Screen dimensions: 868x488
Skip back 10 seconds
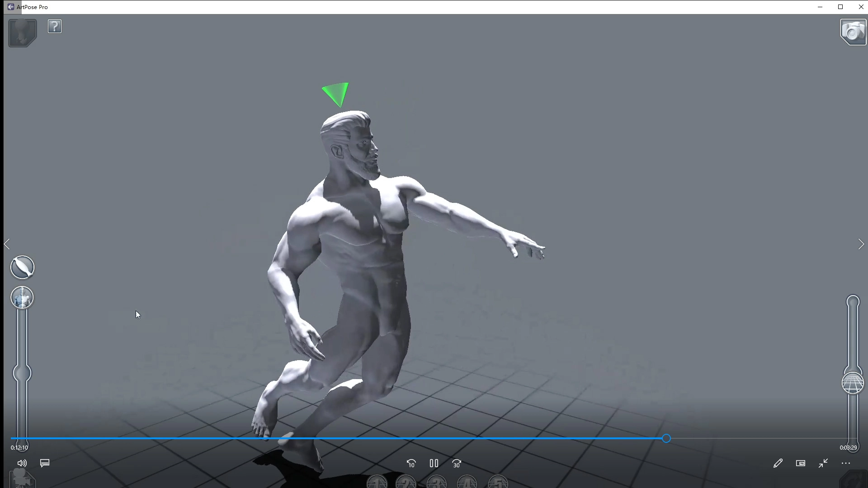tap(411, 463)
